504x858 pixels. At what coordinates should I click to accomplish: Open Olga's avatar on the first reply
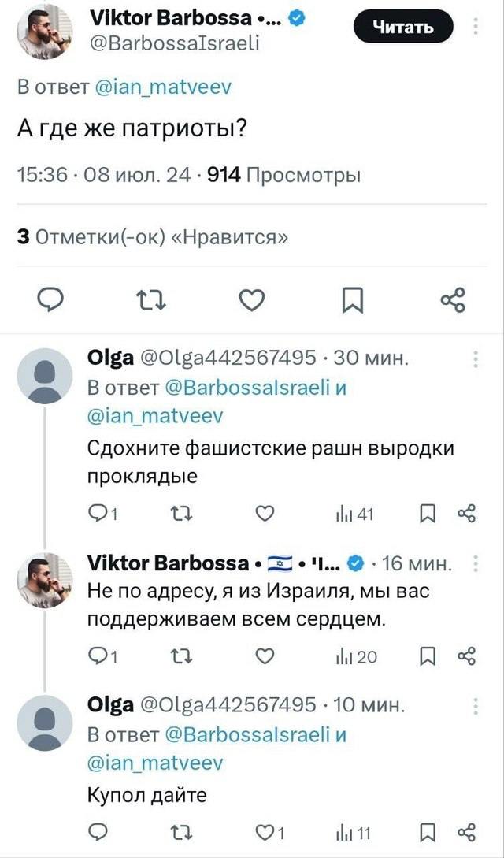[x=45, y=376]
